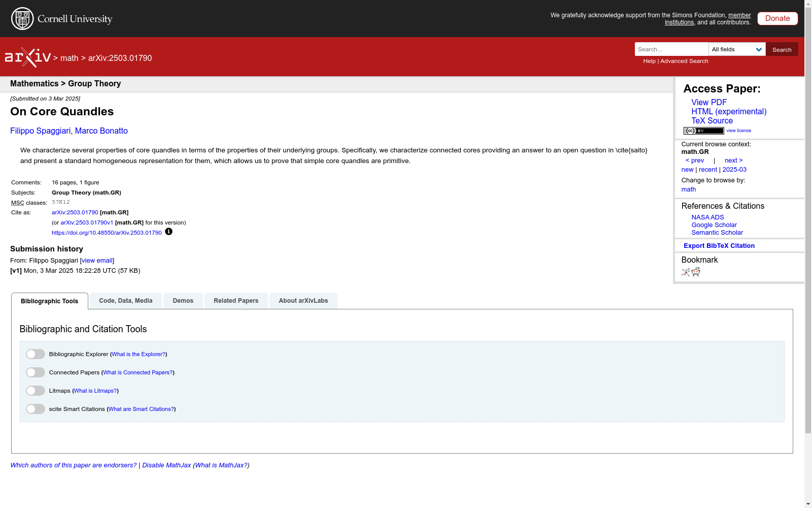
Task: Click the view license link
Action: [x=739, y=131]
